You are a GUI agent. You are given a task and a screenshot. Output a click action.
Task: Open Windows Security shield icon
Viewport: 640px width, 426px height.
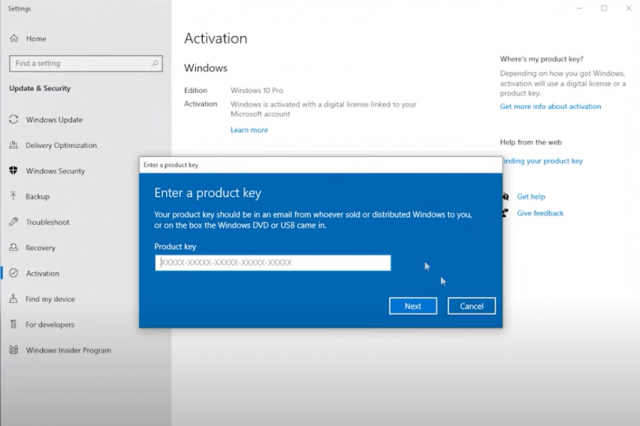point(14,171)
